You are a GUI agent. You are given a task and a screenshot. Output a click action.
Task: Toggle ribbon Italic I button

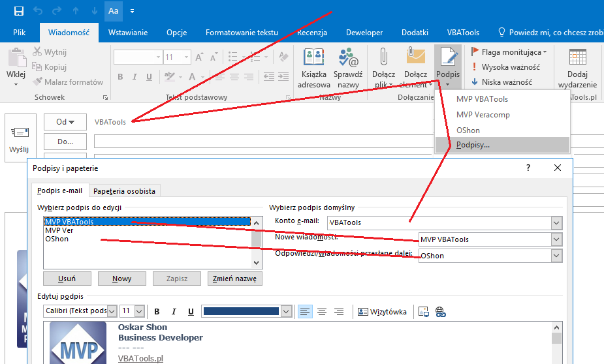pyautogui.click(x=135, y=77)
